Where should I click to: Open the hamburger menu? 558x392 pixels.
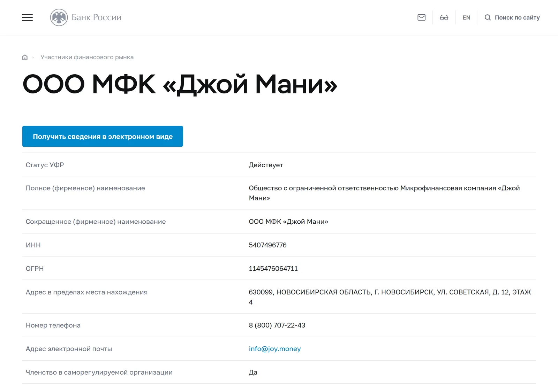[28, 17]
